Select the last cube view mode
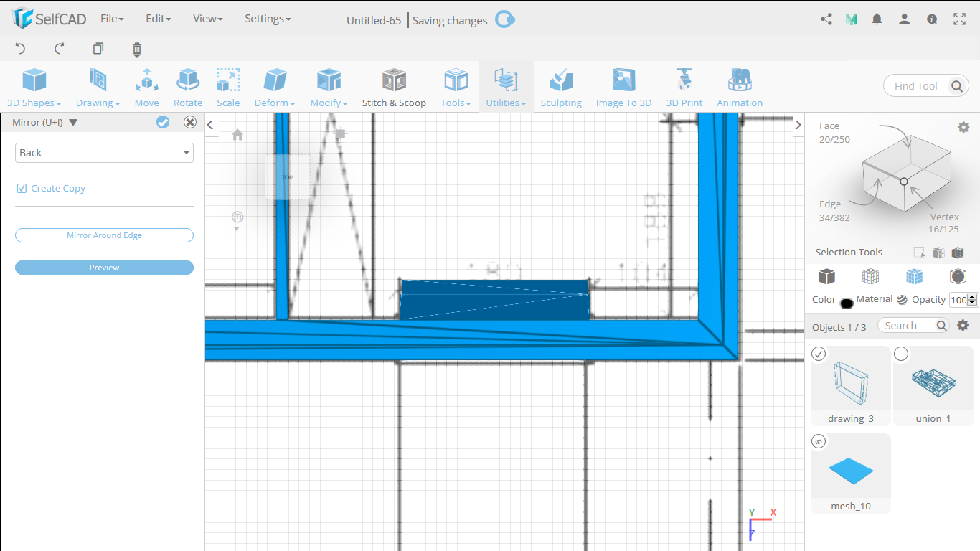This screenshot has width=980, height=551. coord(958,276)
